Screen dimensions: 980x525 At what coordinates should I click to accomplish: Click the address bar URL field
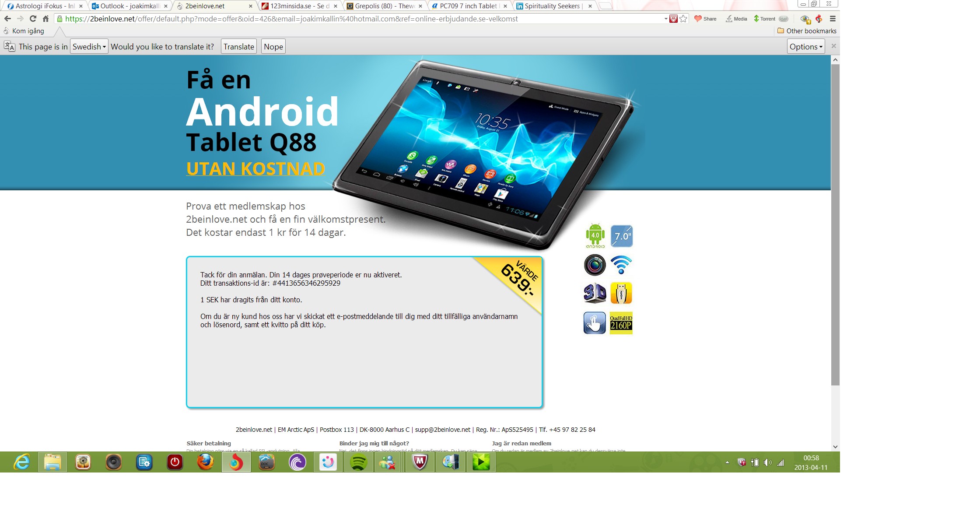(363, 19)
